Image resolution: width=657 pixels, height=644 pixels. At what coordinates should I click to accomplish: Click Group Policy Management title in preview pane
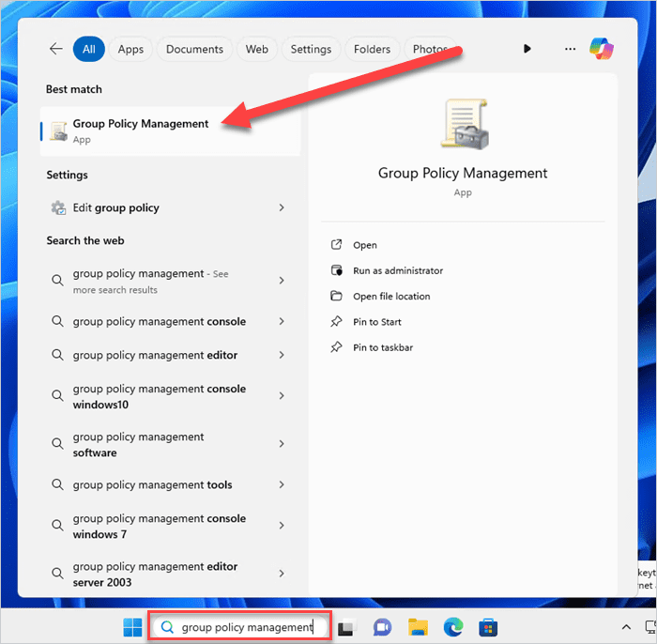(x=463, y=173)
